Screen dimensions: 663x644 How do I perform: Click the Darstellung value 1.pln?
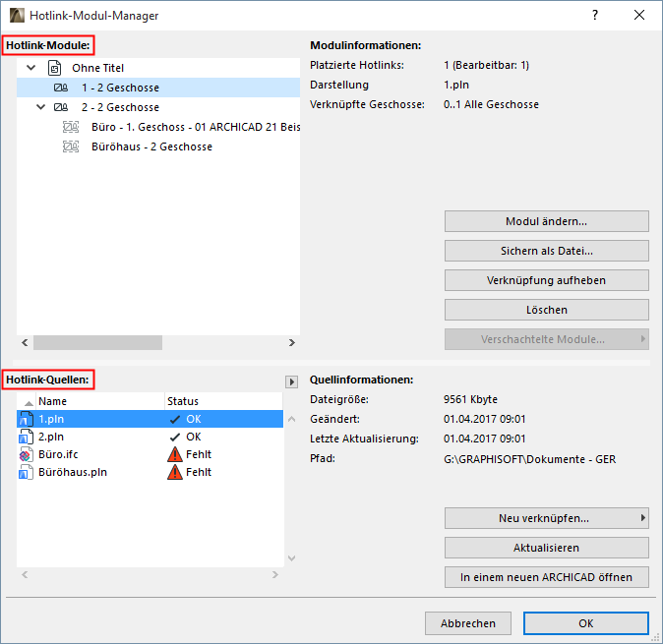(x=456, y=85)
